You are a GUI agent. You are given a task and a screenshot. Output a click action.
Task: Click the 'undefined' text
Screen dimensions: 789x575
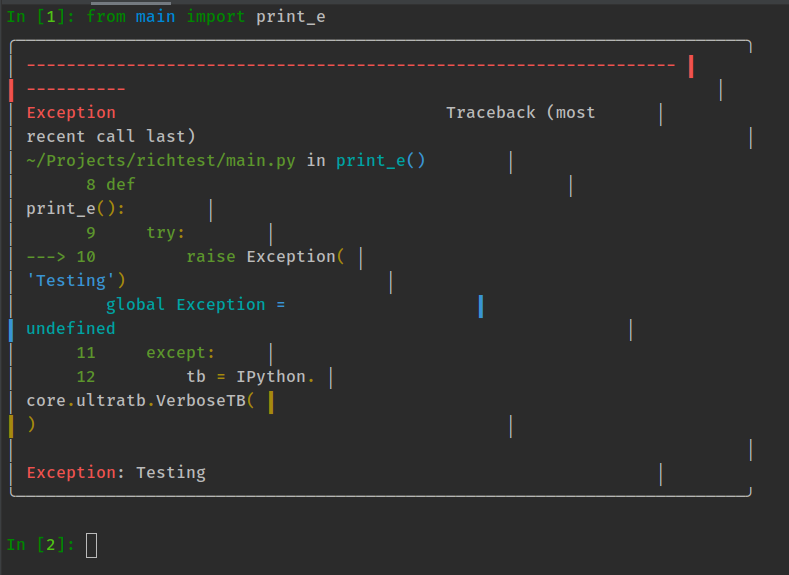71,328
